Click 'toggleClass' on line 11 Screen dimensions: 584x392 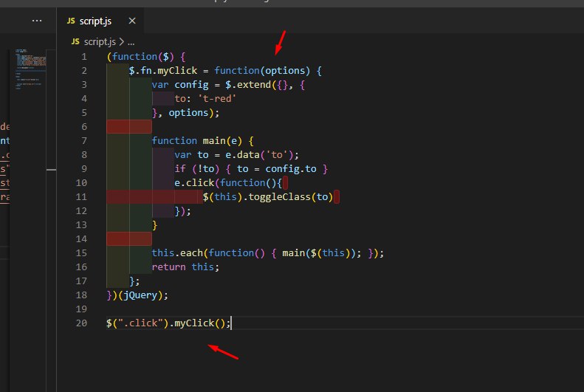[279, 197]
